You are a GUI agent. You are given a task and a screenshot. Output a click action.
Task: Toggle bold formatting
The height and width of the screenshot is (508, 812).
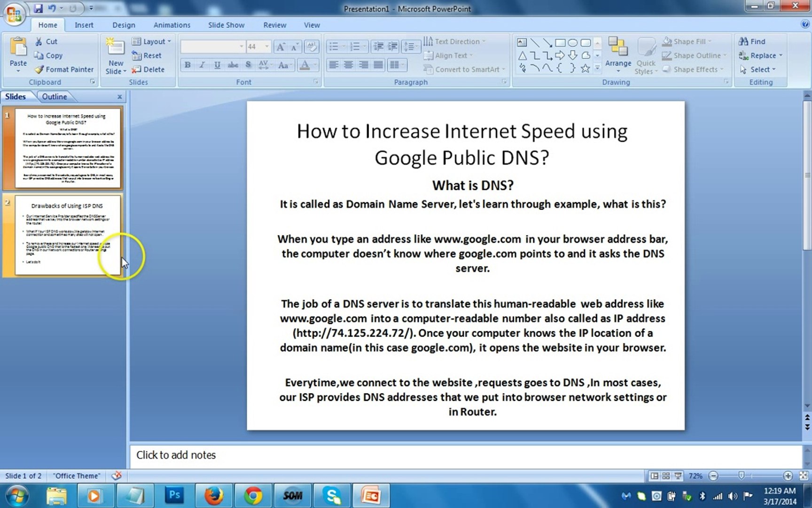tap(187, 65)
